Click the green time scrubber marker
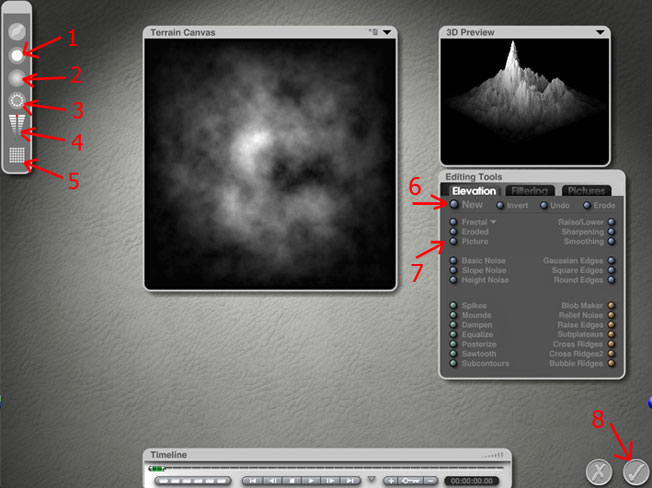Image resolution: width=652 pixels, height=488 pixels. tap(156, 468)
